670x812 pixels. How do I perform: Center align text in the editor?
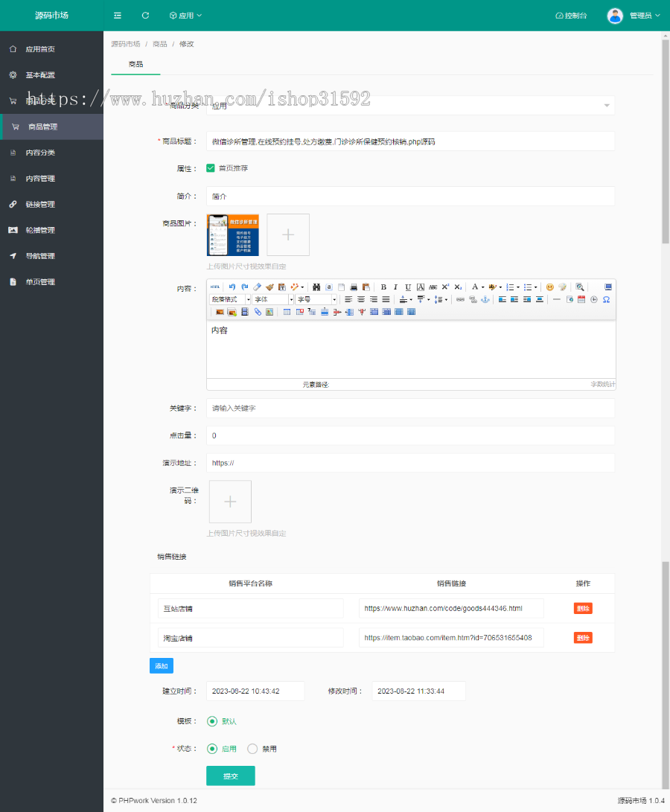click(x=360, y=299)
